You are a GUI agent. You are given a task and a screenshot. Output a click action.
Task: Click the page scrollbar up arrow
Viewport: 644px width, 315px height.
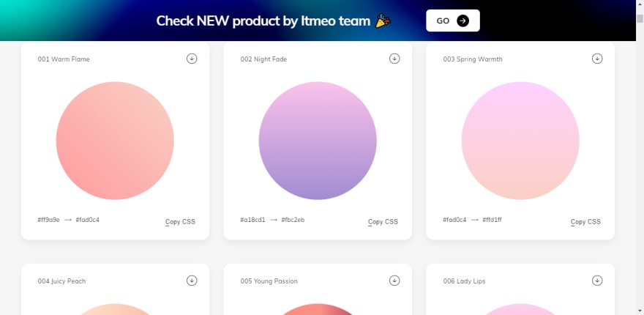pos(640,3)
